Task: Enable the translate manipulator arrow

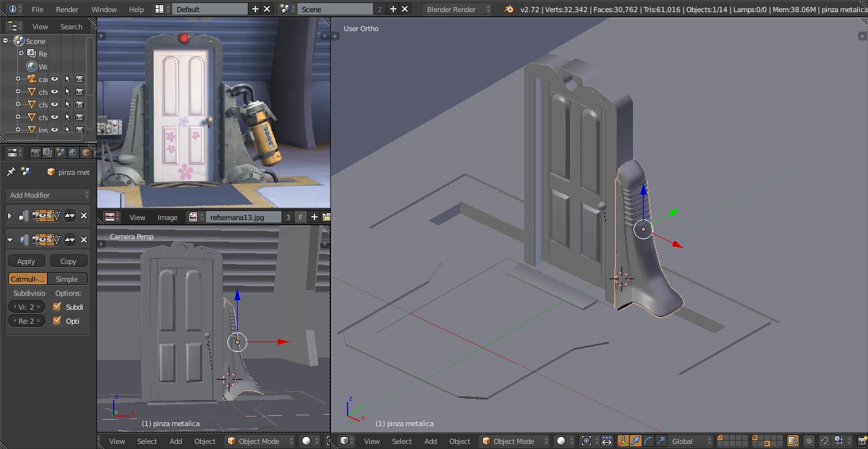Action: point(635,441)
